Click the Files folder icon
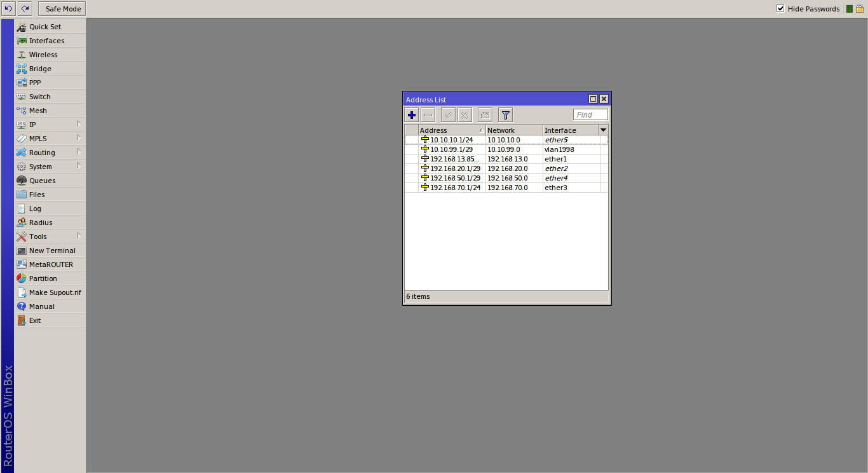Image resolution: width=868 pixels, height=473 pixels. [22, 195]
